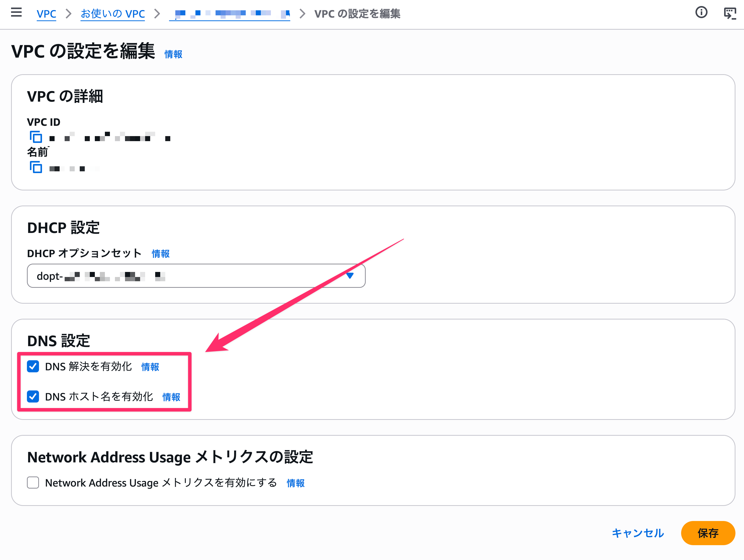The height and width of the screenshot is (560, 744).
Task: Open 情報 link for Network Address Usage
Action: point(295,483)
